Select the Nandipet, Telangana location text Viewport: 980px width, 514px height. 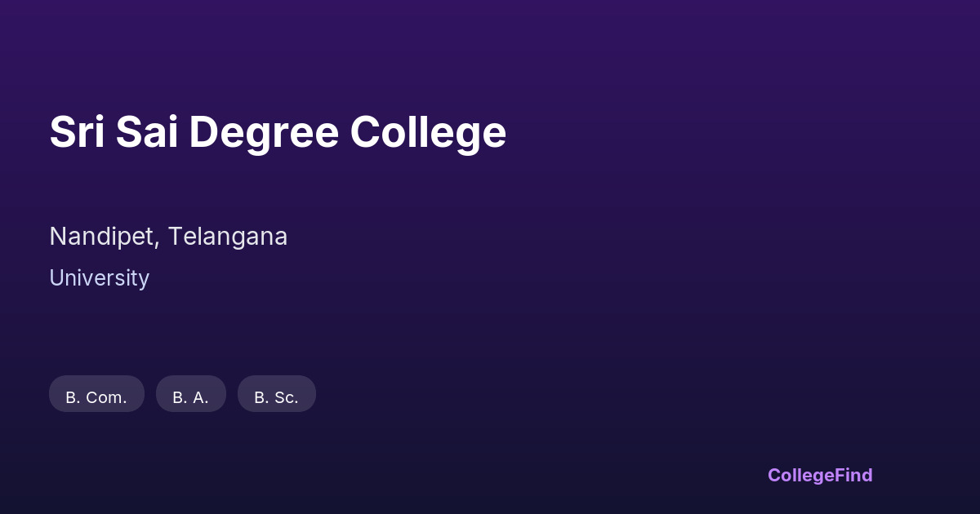[168, 237]
